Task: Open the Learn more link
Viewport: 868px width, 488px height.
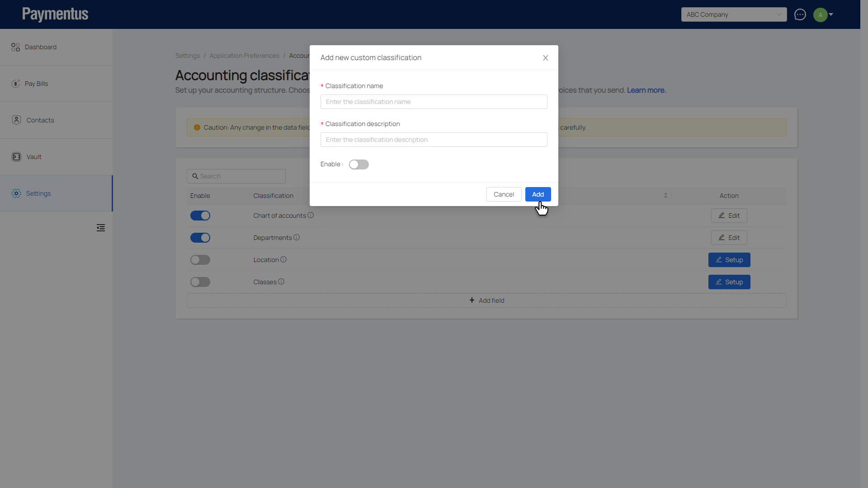Action: point(646,90)
